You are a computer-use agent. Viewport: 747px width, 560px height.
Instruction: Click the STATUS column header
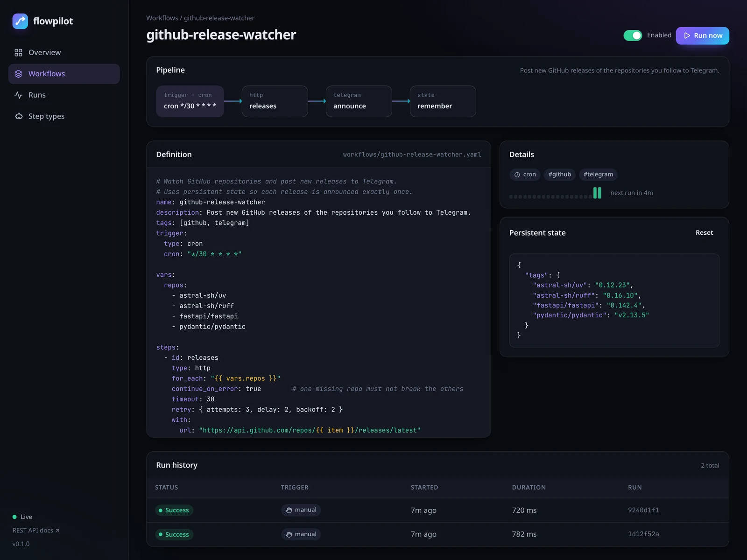pos(167,488)
